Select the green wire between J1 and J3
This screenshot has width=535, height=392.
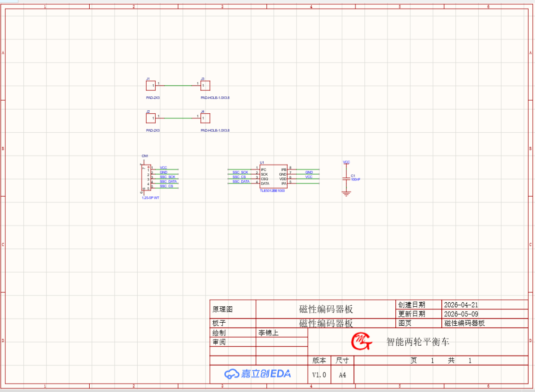click(178, 86)
